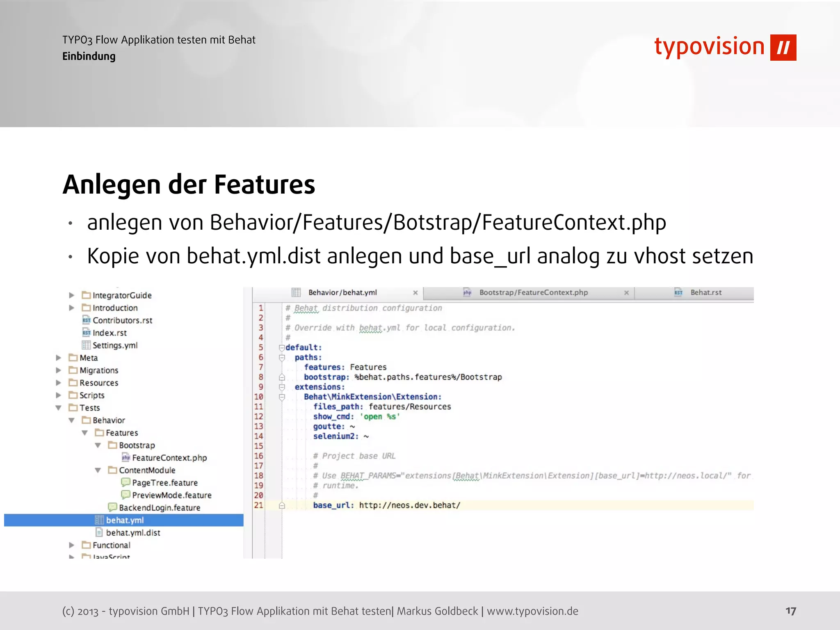Collapse the Tests folder arrow
The image size is (840, 630).
click(x=58, y=408)
